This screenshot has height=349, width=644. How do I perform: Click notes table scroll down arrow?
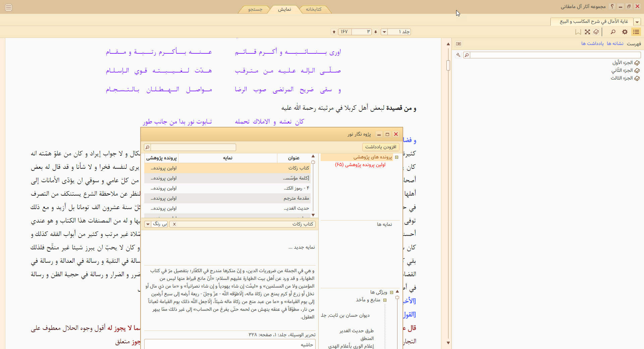coord(313,215)
